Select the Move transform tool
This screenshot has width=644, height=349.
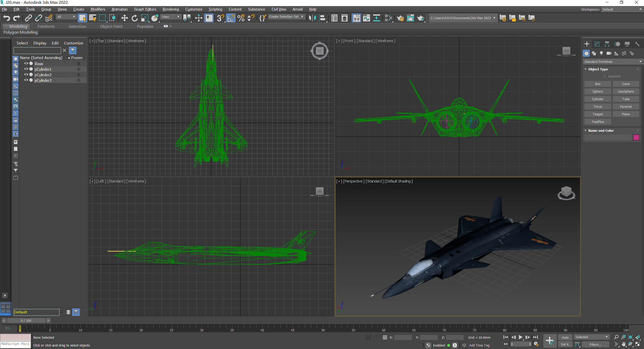[x=124, y=18]
